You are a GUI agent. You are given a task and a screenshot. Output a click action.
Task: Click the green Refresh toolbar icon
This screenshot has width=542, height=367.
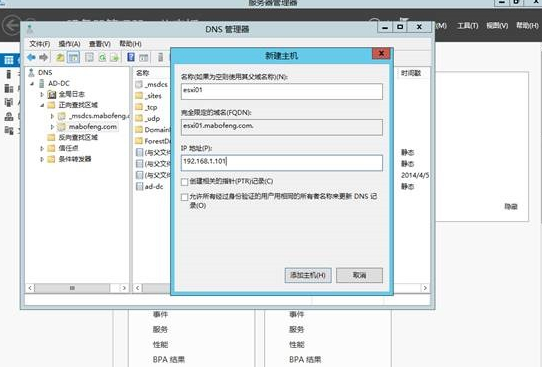coord(102,57)
